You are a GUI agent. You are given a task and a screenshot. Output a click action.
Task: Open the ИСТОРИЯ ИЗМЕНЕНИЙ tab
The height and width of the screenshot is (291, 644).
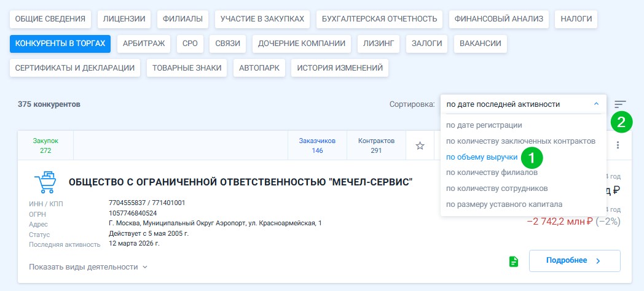[340, 68]
